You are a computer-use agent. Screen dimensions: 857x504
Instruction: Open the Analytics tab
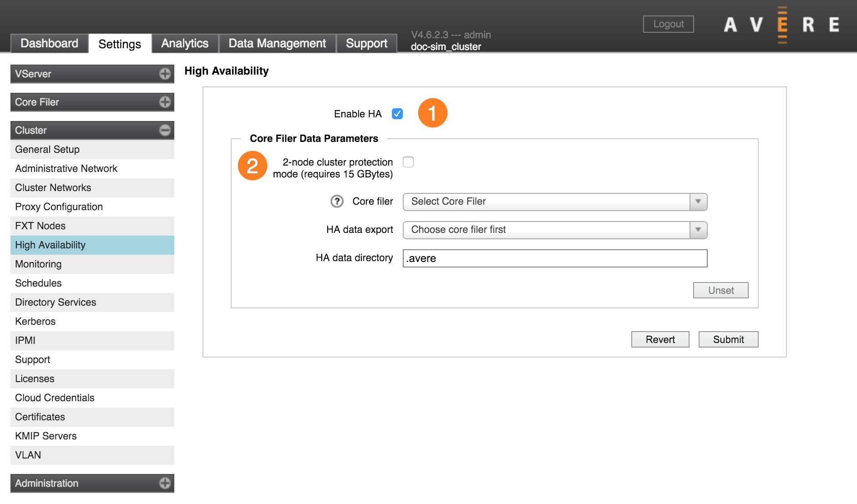(x=185, y=43)
